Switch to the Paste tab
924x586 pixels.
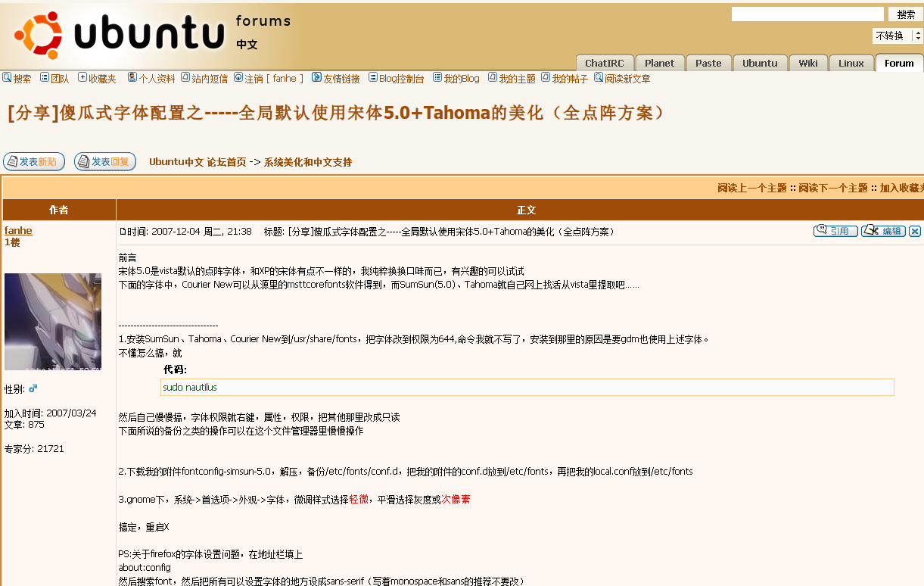(x=708, y=63)
